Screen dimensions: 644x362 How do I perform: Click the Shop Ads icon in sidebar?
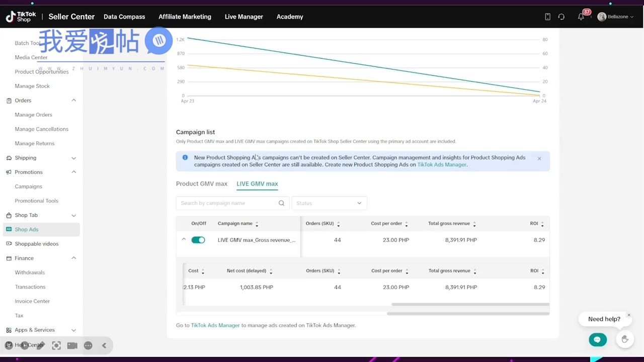coord(9,229)
